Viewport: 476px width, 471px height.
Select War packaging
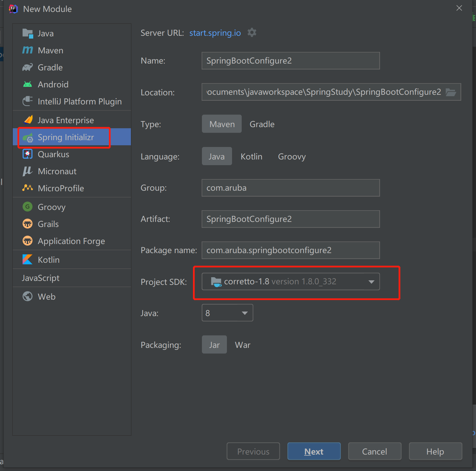click(243, 345)
